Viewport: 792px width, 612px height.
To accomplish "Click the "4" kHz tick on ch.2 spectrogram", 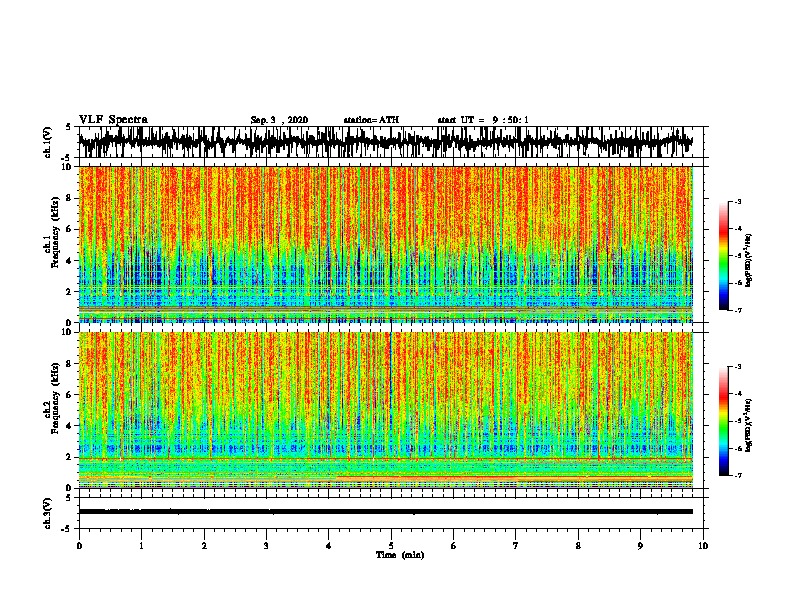I will (x=69, y=426).
